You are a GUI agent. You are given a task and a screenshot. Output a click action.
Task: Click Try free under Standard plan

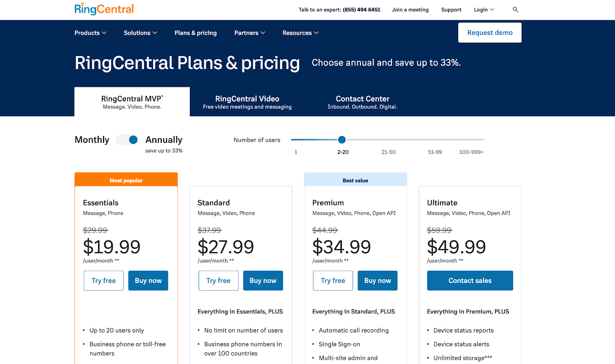(x=218, y=281)
